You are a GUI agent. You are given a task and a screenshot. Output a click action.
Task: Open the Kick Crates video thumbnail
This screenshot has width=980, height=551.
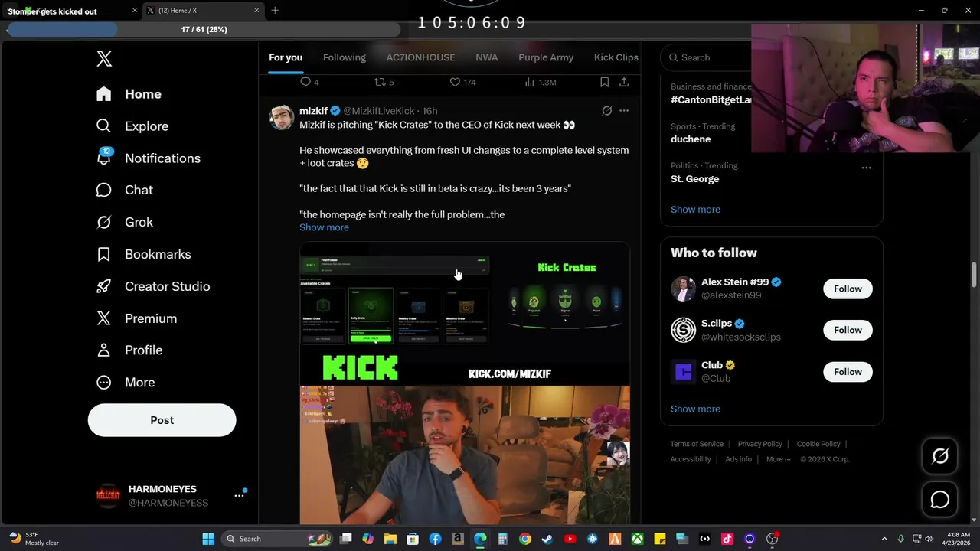point(465,383)
